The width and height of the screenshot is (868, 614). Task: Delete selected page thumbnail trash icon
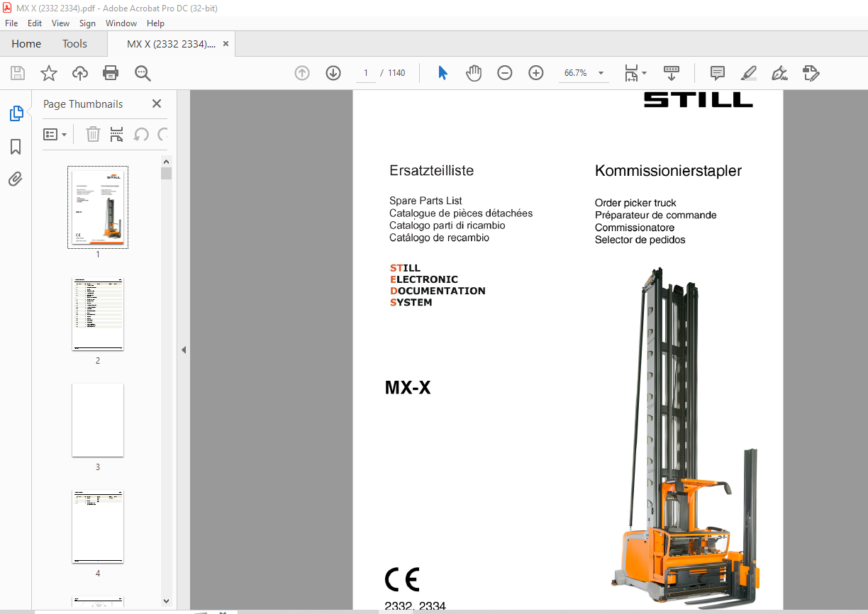point(93,134)
